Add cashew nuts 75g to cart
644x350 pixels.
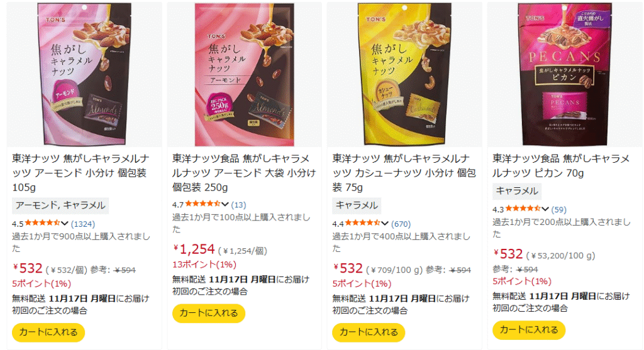pyautogui.click(x=369, y=332)
